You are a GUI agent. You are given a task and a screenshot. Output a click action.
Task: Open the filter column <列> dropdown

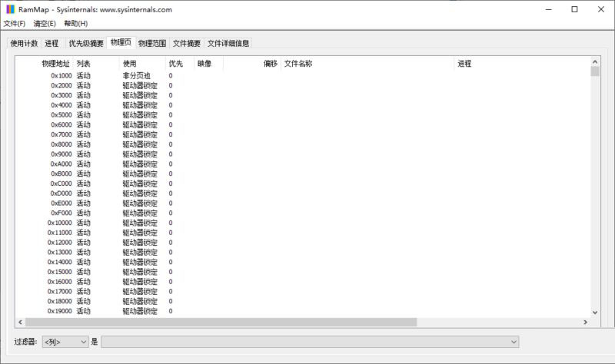65,342
